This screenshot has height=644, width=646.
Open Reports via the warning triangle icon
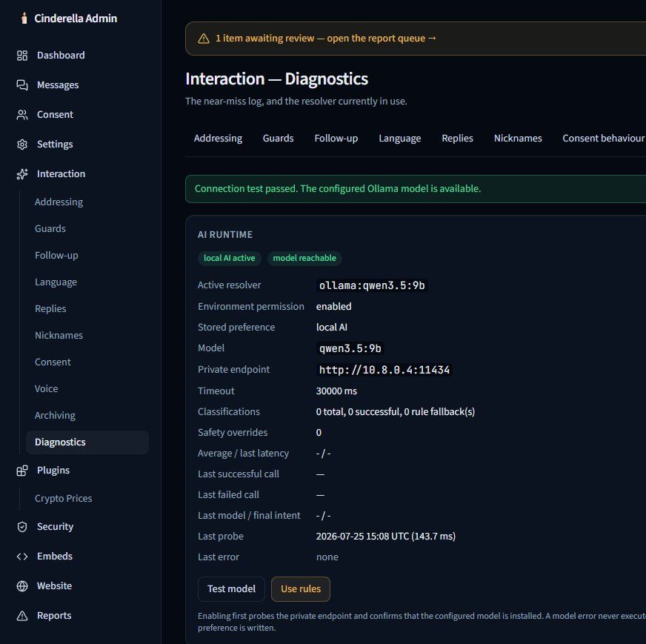tap(22, 616)
